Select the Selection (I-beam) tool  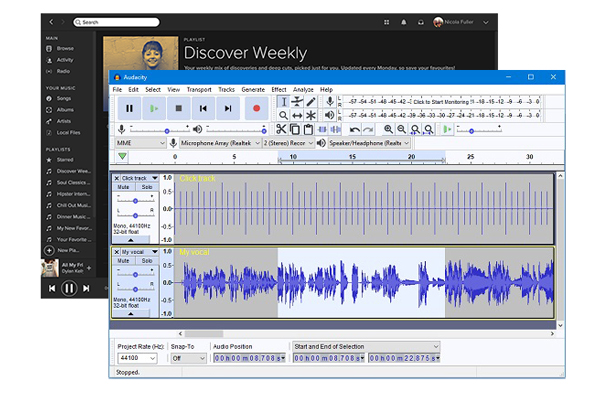(x=284, y=102)
